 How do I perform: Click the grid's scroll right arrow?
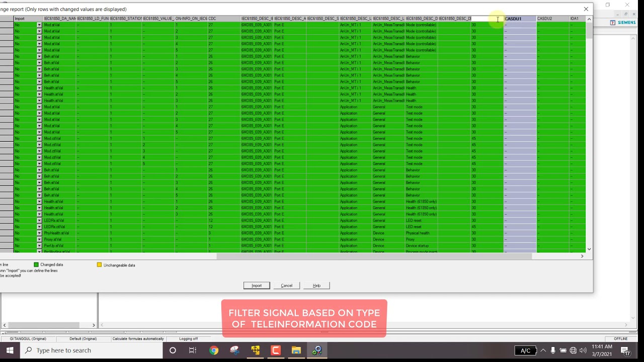click(582, 256)
